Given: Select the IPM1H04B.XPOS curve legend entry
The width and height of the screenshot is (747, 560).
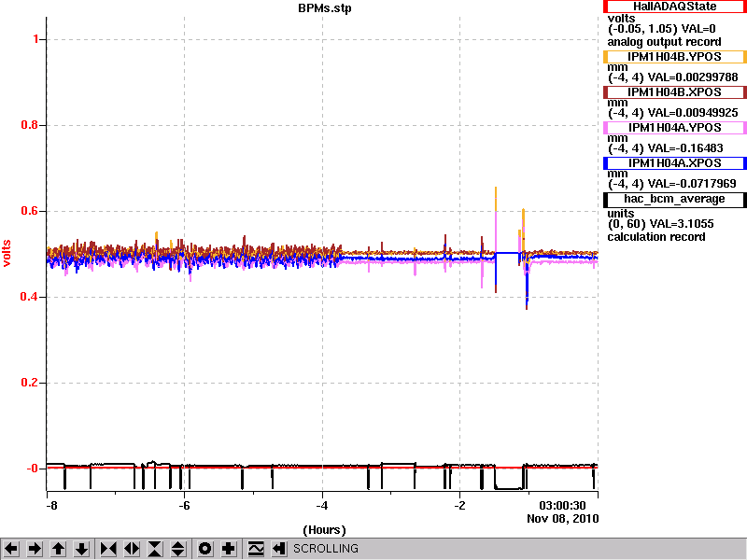Looking at the screenshot, I should 674,92.
